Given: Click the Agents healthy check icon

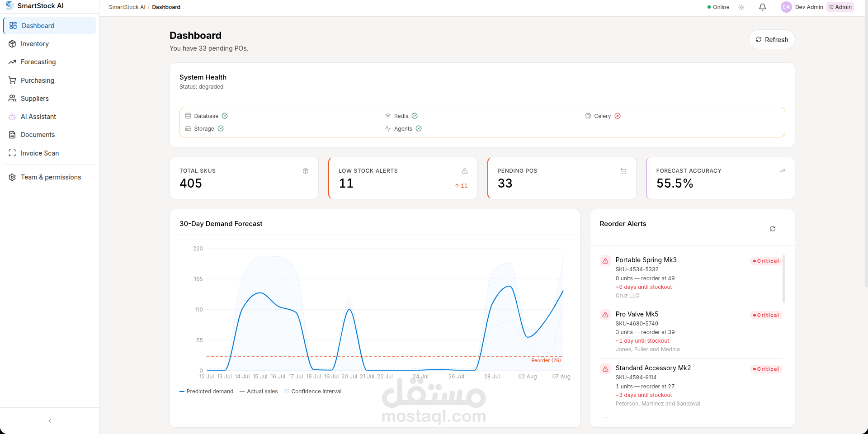Looking at the screenshot, I should coord(419,128).
